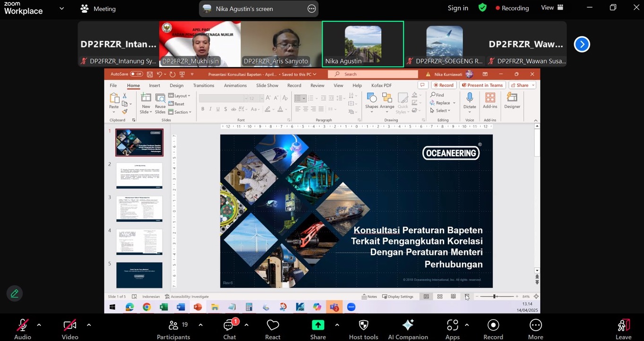Expand Zoom Video options arrow

(x=89, y=325)
